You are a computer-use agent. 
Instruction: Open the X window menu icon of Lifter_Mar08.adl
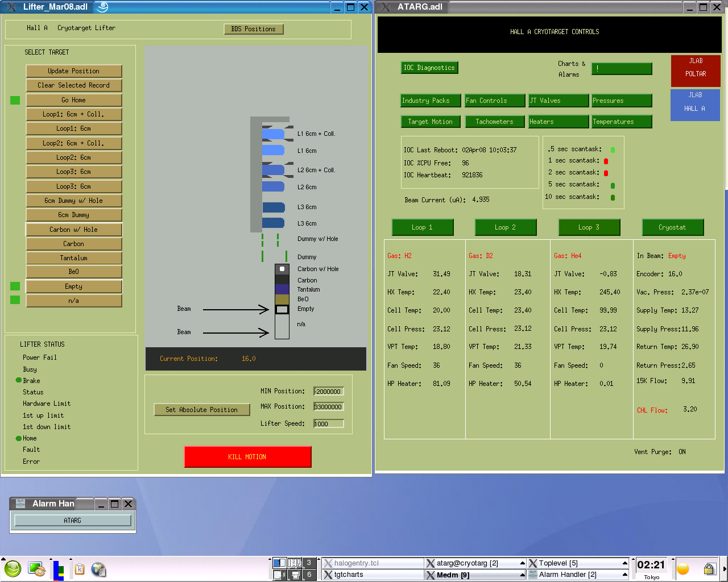[11, 7]
